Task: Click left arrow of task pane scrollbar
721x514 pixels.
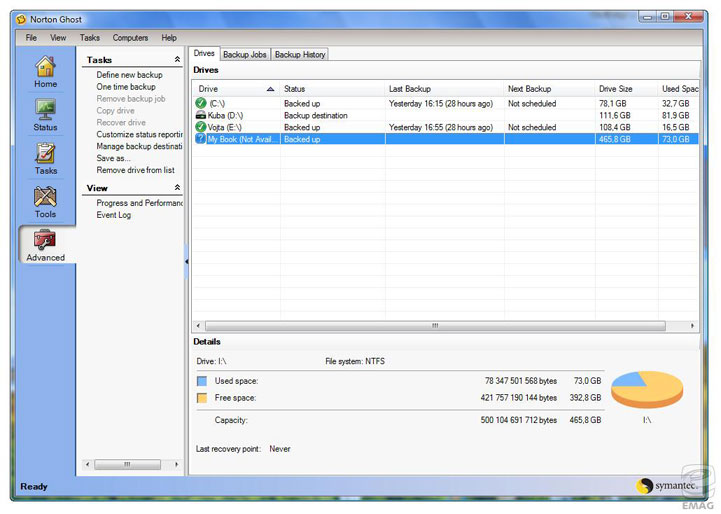Action: coord(87,464)
